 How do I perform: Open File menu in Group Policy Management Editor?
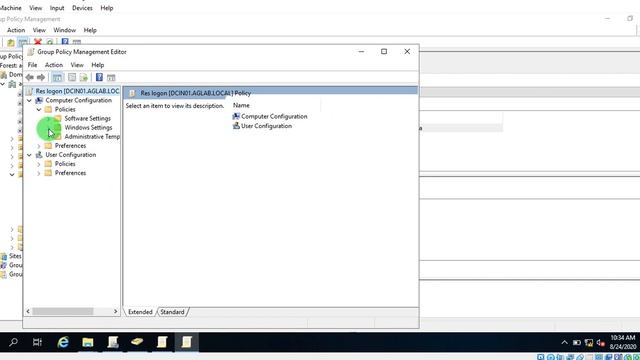coord(32,65)
